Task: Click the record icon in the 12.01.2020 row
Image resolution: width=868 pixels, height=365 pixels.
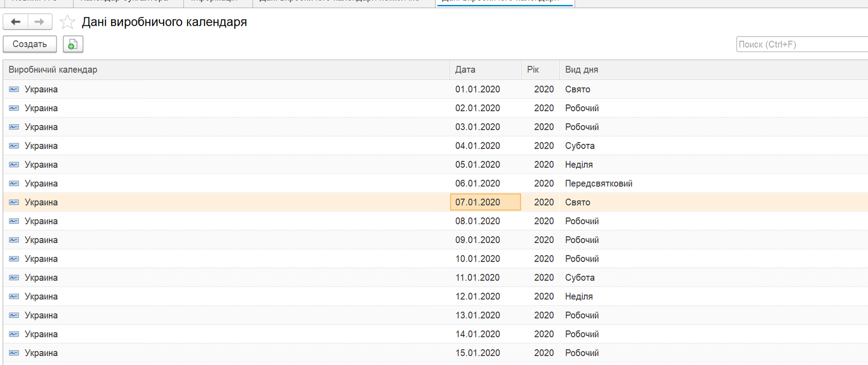Action: click(14, 296)
